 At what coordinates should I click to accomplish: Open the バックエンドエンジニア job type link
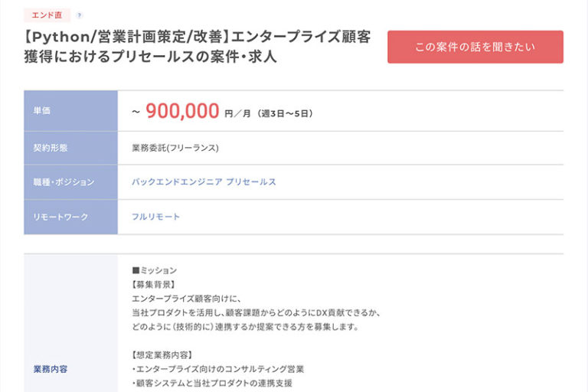click(177, 182)
